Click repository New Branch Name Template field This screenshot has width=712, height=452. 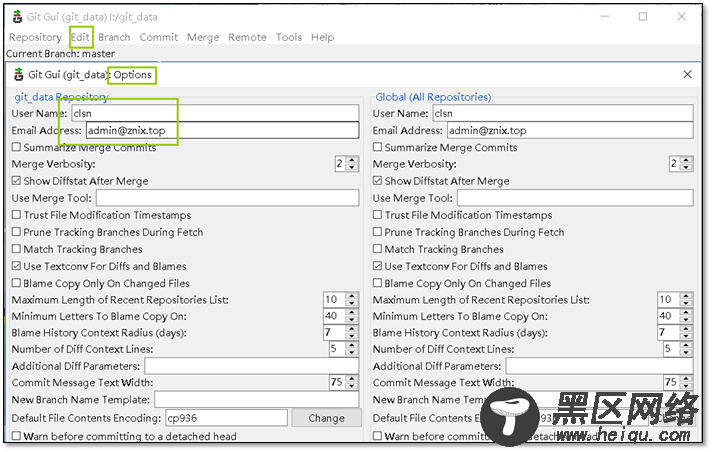(257, 400)
